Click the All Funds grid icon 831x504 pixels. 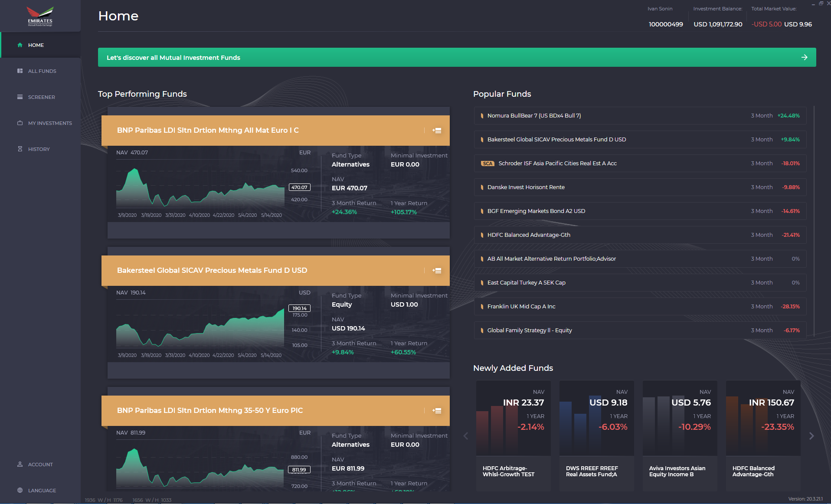click(x=20, y=71)
